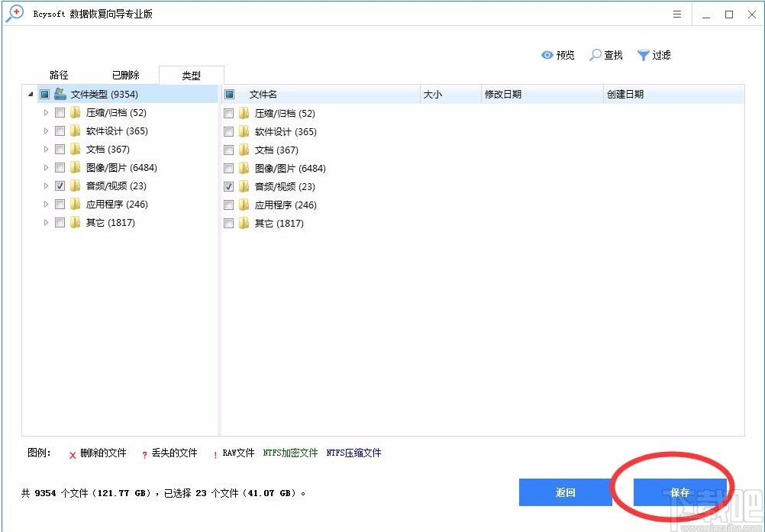Expand the 其它 (1817) tree node
Image resolution: width=765 pixels, height=532 pixels.
point(46,222)
